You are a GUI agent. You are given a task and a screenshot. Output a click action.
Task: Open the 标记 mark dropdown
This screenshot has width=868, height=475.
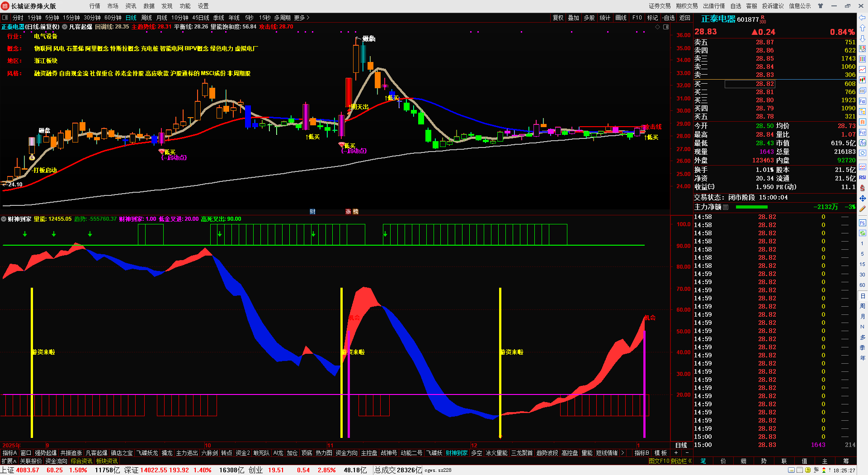(652, 18)
